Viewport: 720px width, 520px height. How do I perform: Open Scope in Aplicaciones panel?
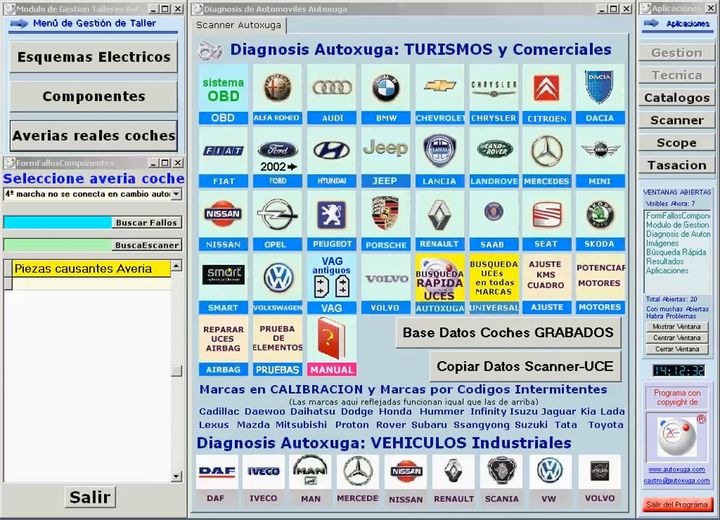(x=677, y=143)
